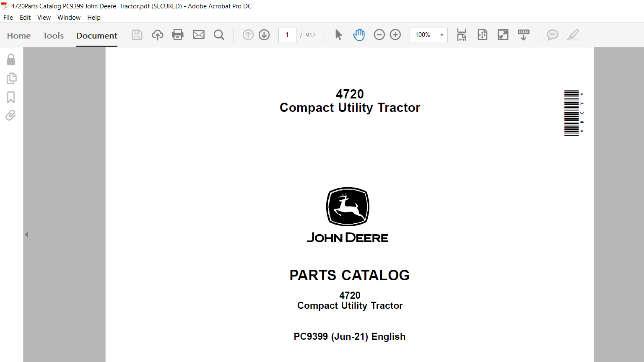Open the Help menu
Viewport: 644px width, 362px height.
click(94, 18)
